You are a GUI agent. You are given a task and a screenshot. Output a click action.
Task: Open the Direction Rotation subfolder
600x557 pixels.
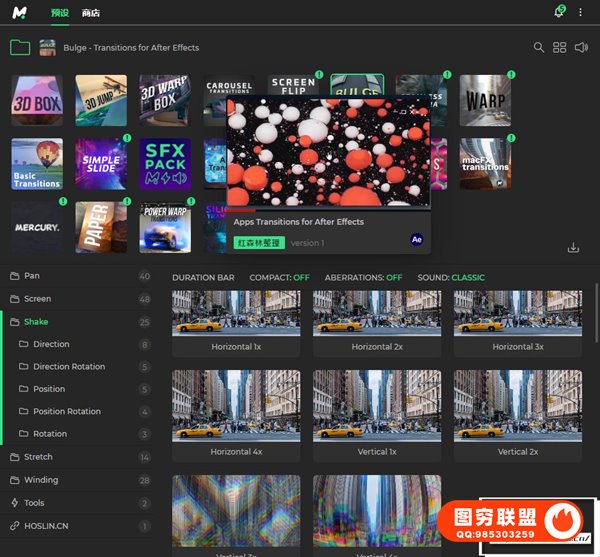click(68, 366)
